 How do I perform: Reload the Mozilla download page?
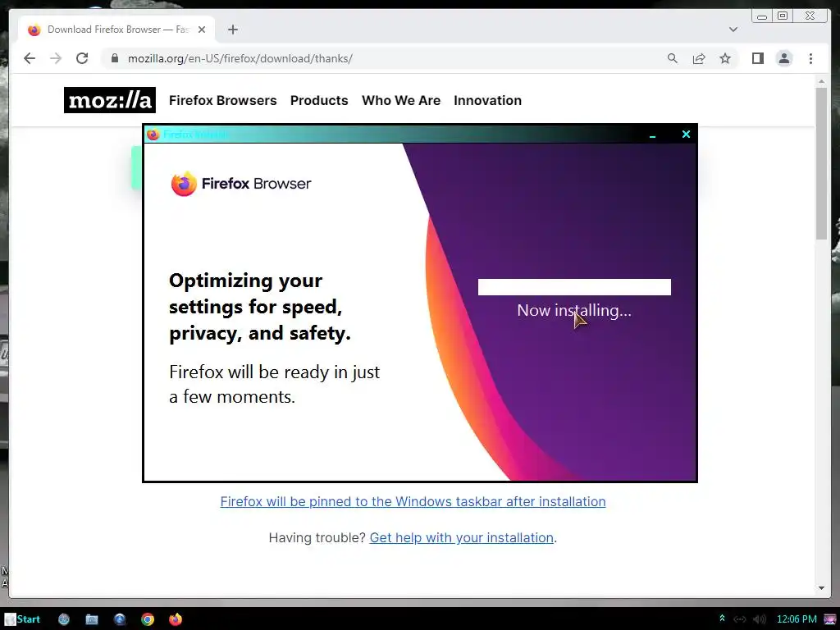pyautogui.click(x=82, y=58)
